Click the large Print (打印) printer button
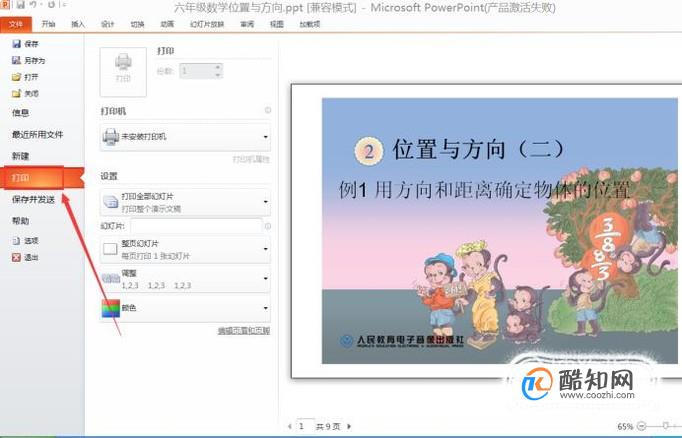 pyautogui.click(x=123, y=72)
